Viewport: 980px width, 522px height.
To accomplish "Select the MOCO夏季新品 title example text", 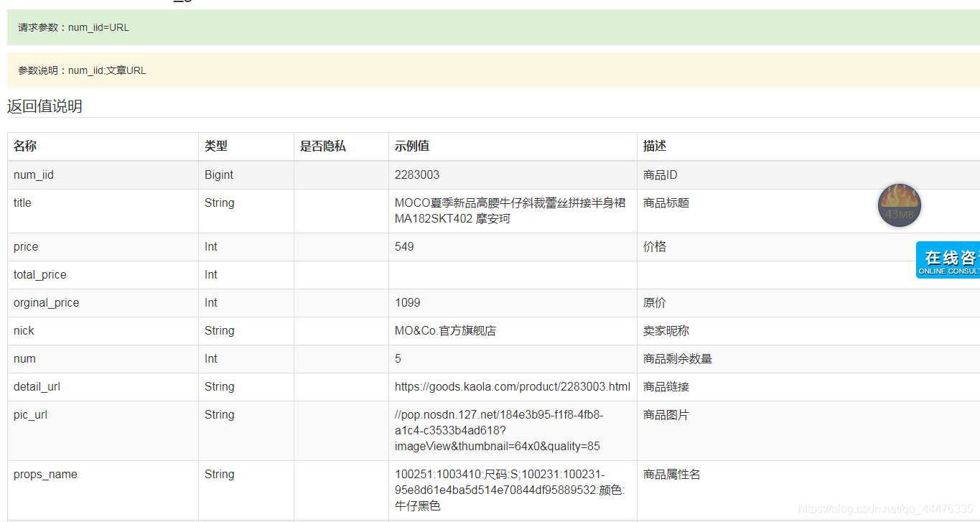I will pyautogui.click(x=510, y=210).
